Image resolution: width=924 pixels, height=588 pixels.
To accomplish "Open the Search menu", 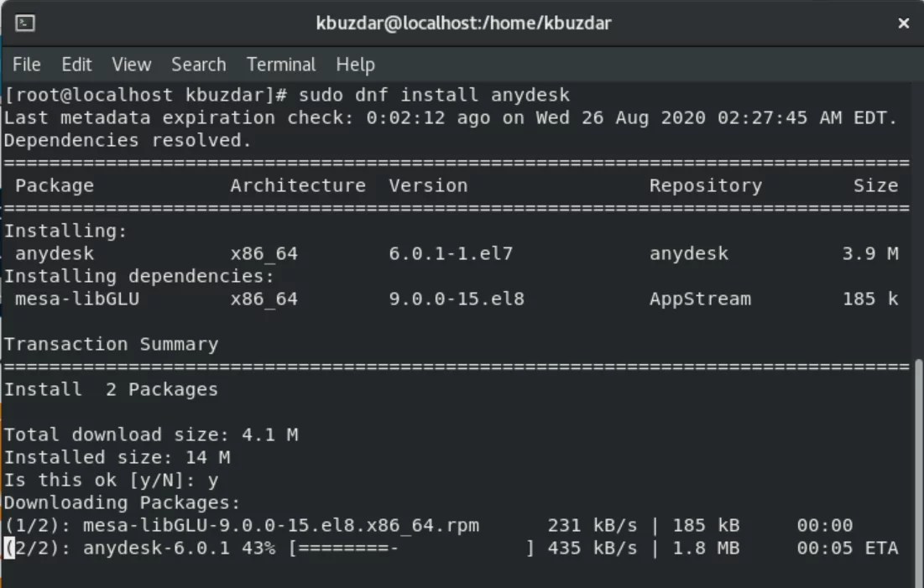I will pyautogui.click(x=198, y=65).
